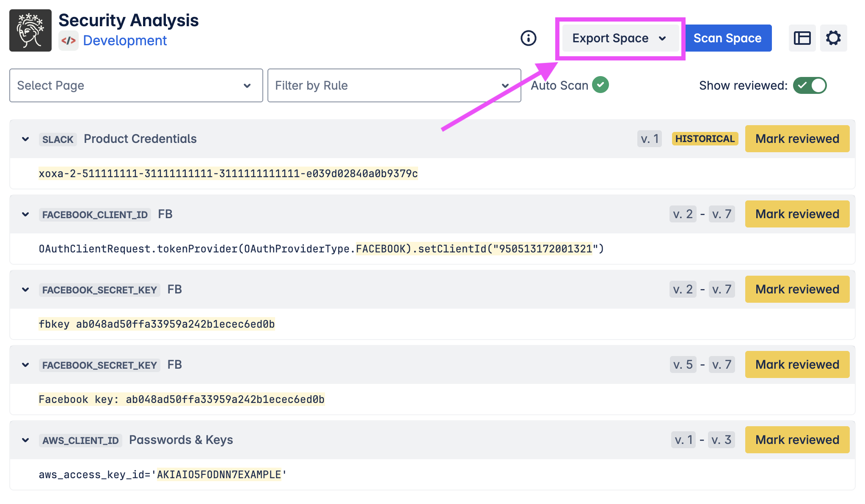Click v. 7 in the FACEBOOK_CLIENT_ID row
Viewport: 865px width, 504px height.
(x=722, y=214)
